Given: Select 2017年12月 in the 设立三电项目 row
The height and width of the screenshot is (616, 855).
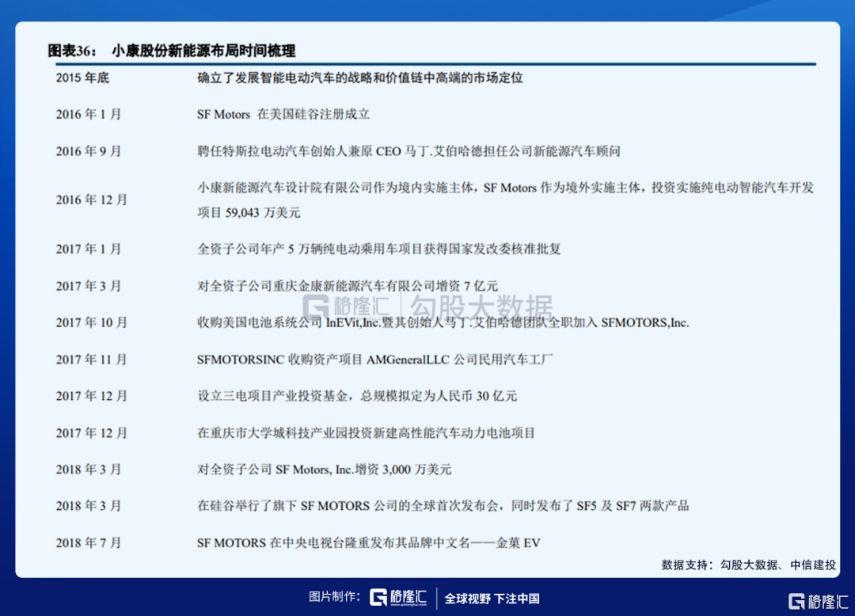Looking at the screenshot, I should [92, 397].
